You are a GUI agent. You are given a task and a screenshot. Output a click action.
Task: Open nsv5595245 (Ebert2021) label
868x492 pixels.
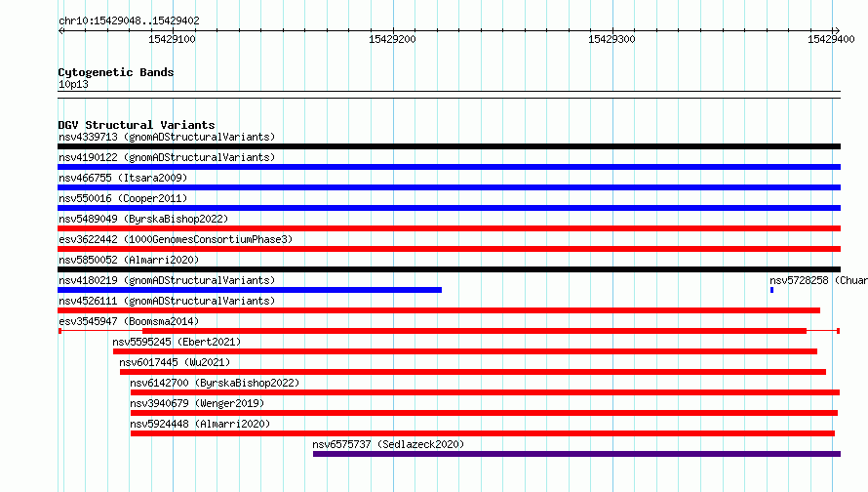177,342
